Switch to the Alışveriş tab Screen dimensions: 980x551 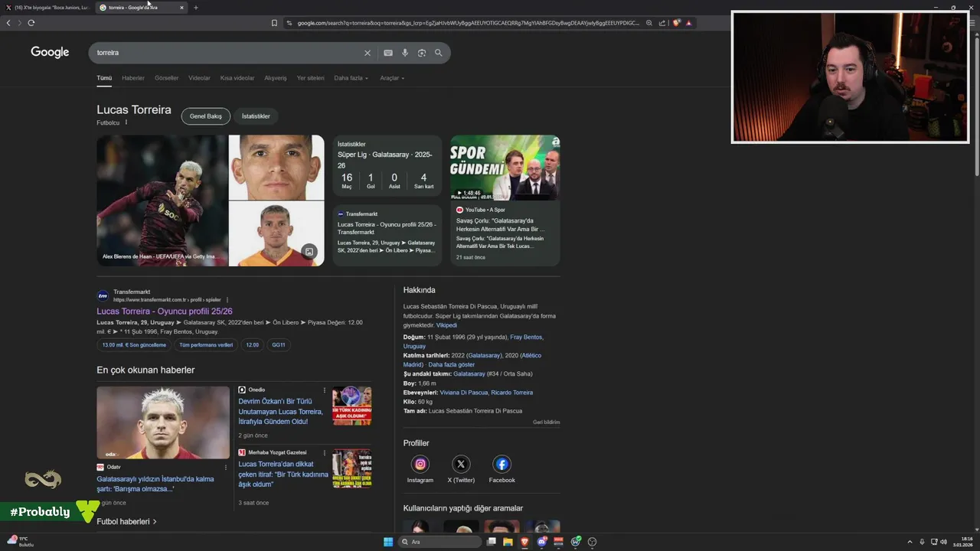pyautogui.click(x=276, y=78)
